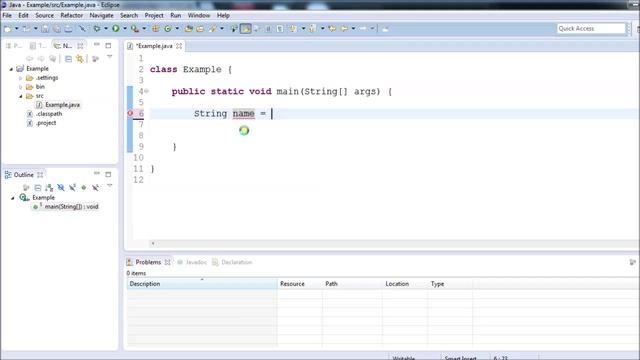Click the Debug bug icon
640x360 pixels.
coord(97,29)
